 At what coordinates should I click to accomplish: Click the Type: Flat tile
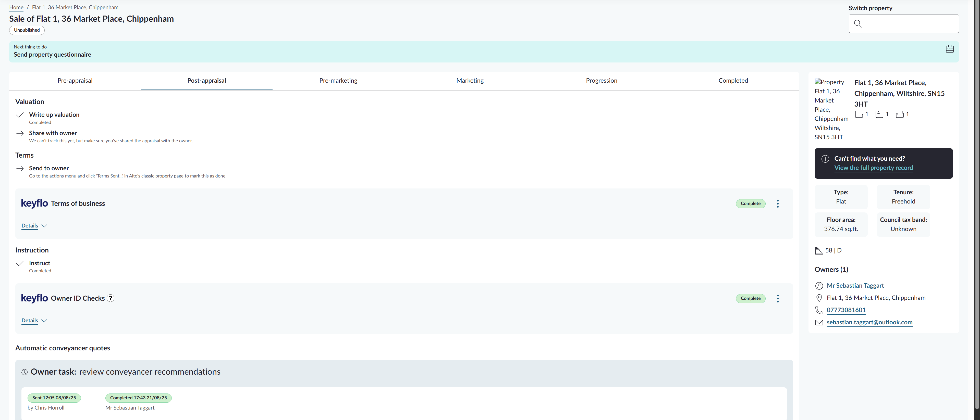coord(841,197)
